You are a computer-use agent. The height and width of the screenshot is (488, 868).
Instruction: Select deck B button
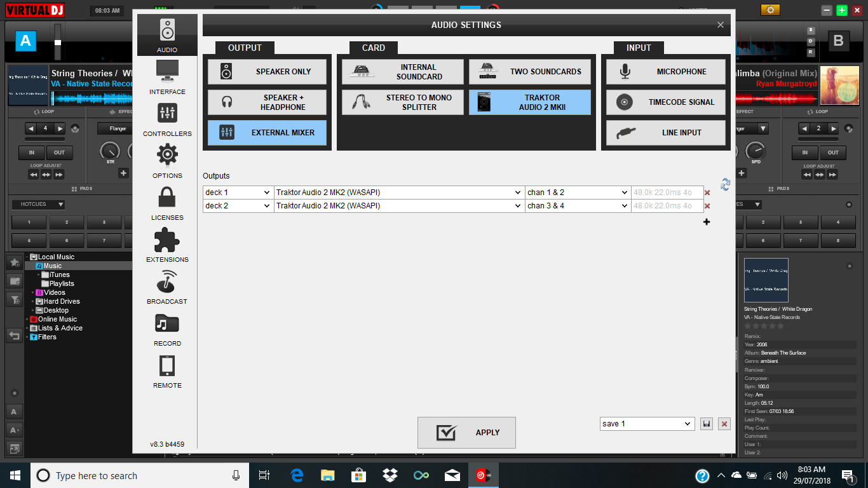pos(839,41)
